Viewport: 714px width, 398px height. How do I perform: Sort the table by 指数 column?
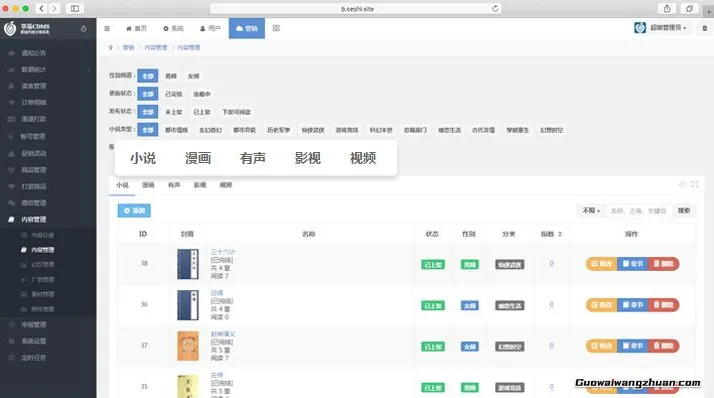click(x=551, y=234)
